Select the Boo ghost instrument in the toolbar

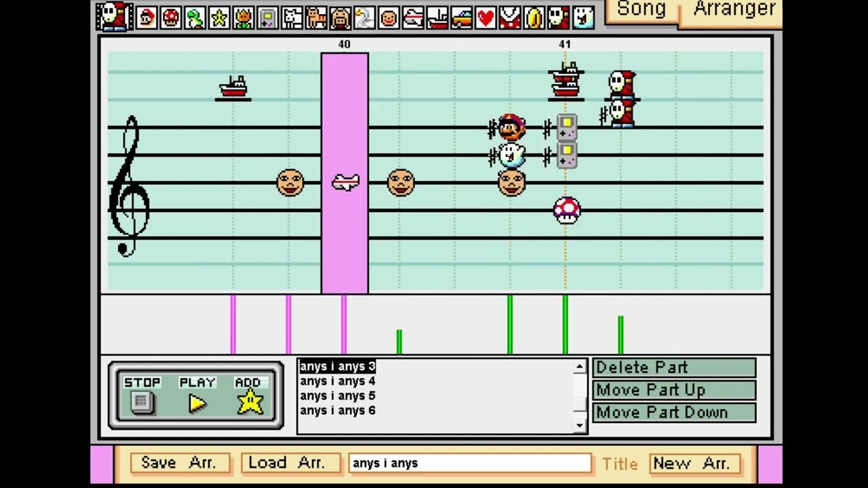click(583, 18)
